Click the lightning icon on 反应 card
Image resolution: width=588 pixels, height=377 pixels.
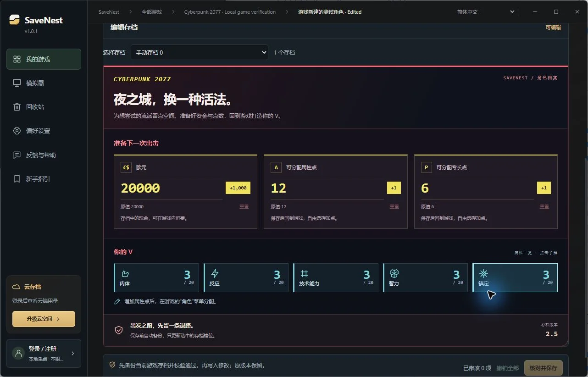coord(215,274)
